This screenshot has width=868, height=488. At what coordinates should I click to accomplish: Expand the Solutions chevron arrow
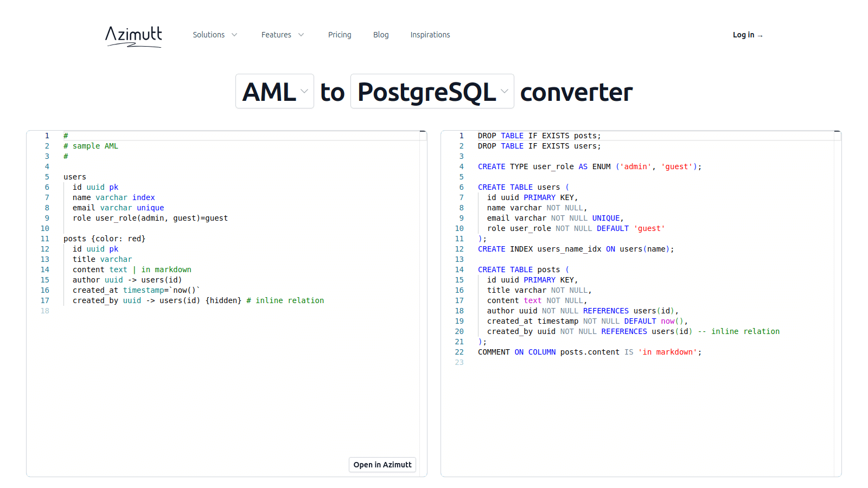point(234,35)
